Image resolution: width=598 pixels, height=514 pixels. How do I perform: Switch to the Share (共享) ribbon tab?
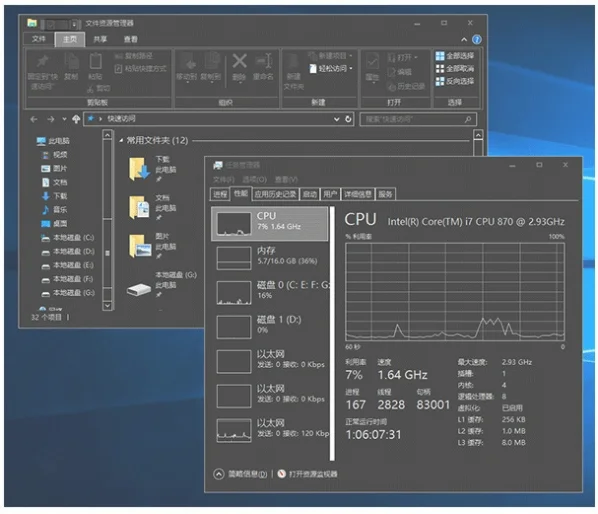click(x=100, y=39)
